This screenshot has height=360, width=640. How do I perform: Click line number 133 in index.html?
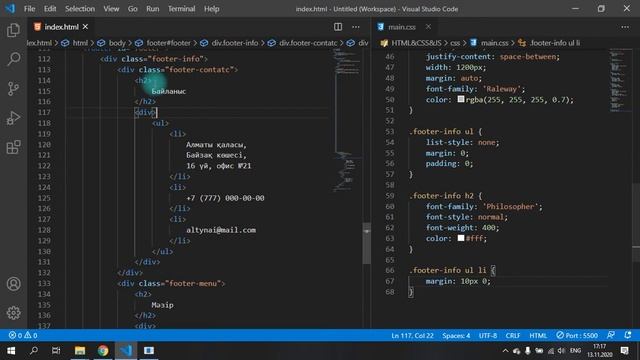(44, 283)
